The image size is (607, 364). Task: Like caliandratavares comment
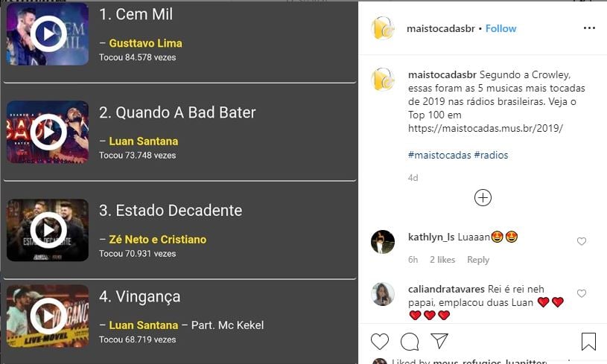pos(582,293)
